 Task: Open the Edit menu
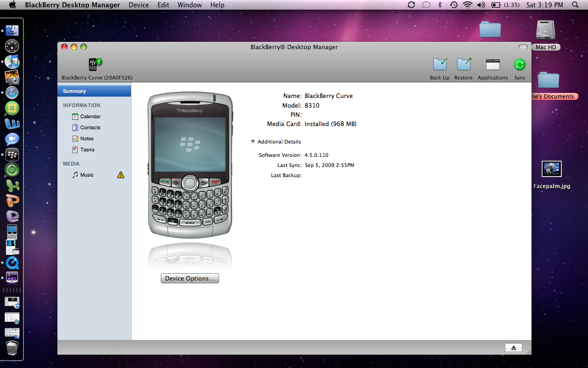[x=164, y=5]
